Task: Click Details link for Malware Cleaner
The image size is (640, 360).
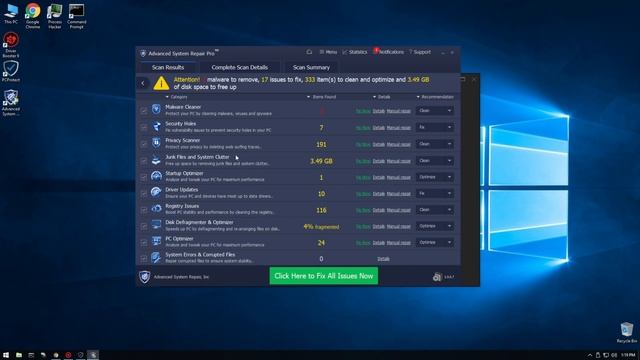Action: click(378, 111)
